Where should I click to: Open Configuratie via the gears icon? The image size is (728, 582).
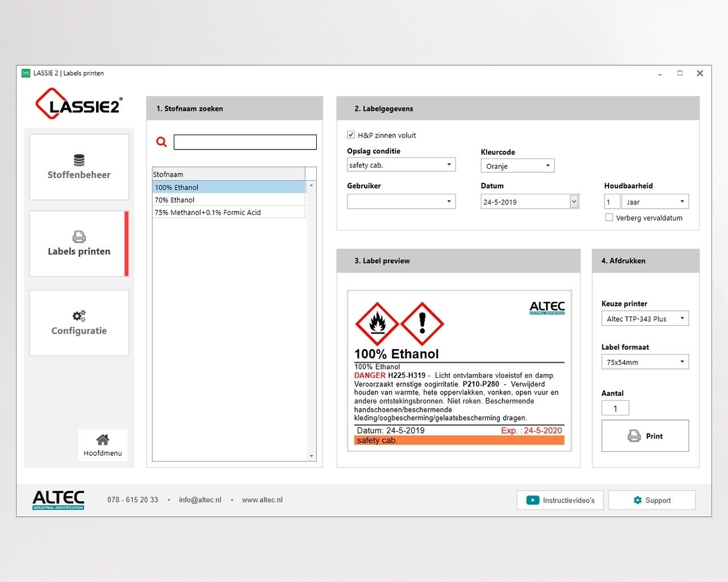click(79, 316)
